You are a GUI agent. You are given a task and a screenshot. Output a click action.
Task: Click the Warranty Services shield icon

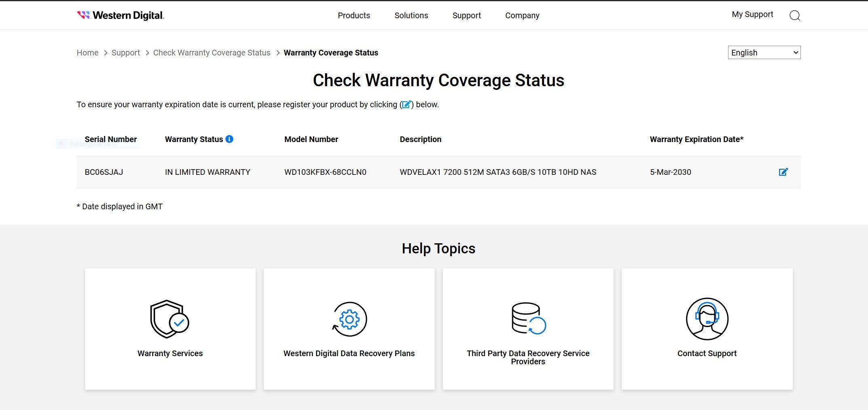click(x=170, y=319)
